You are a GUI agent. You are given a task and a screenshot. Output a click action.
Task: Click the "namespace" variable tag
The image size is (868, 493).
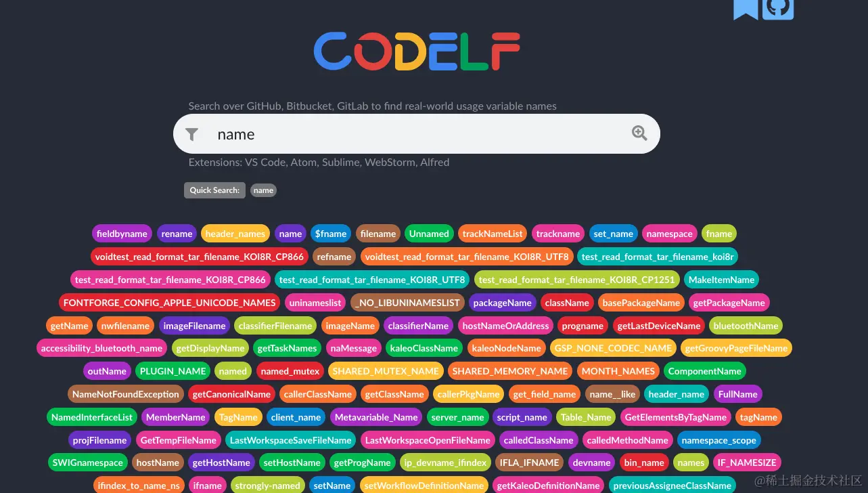[670, 234]
